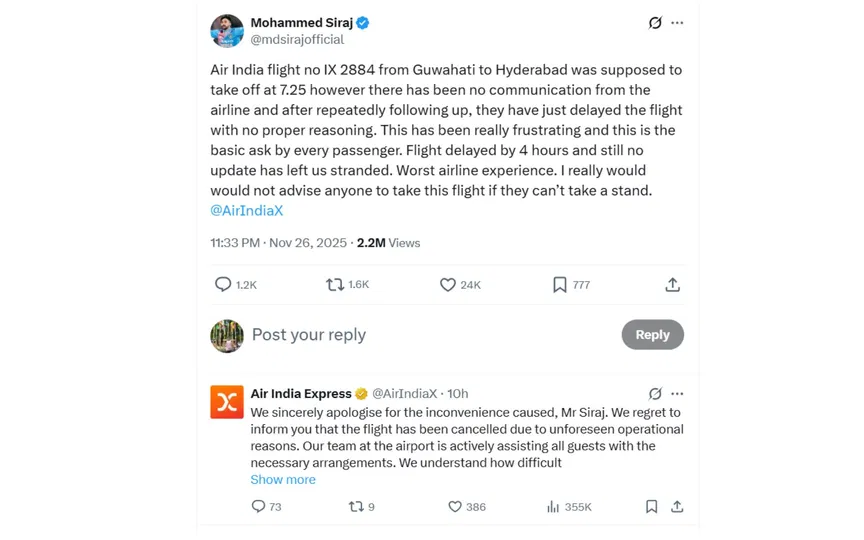Click Grok icon on Siraj's tweet
Image resolution: width=864 pixels, height=540 pixels.
tap(655, 22)
